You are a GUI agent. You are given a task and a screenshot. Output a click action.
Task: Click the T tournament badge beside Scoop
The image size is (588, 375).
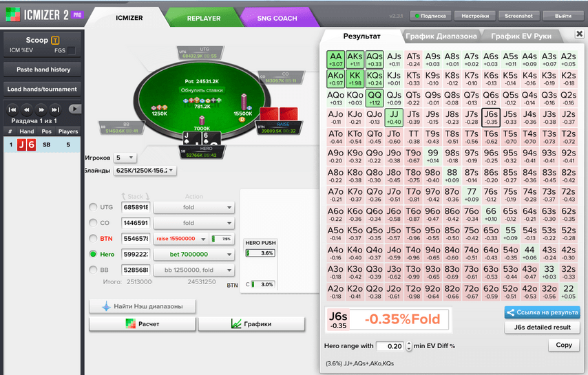(x=55, y=40)
